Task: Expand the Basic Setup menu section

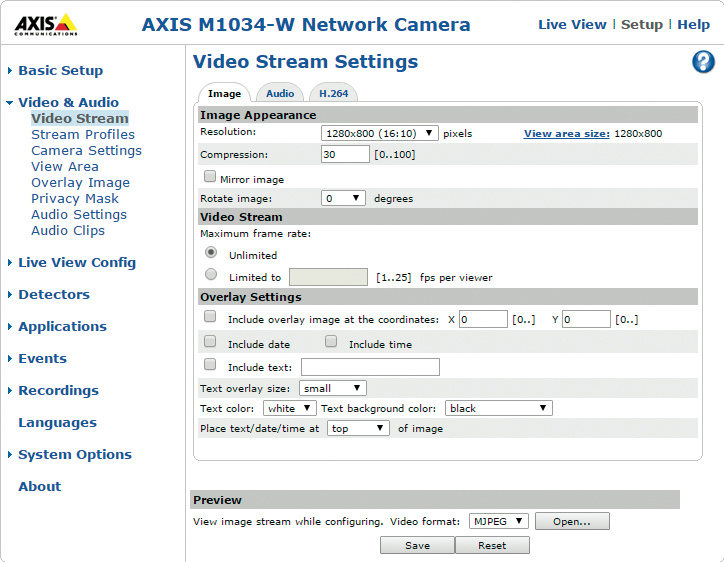Action: click(x=60, y=71)
